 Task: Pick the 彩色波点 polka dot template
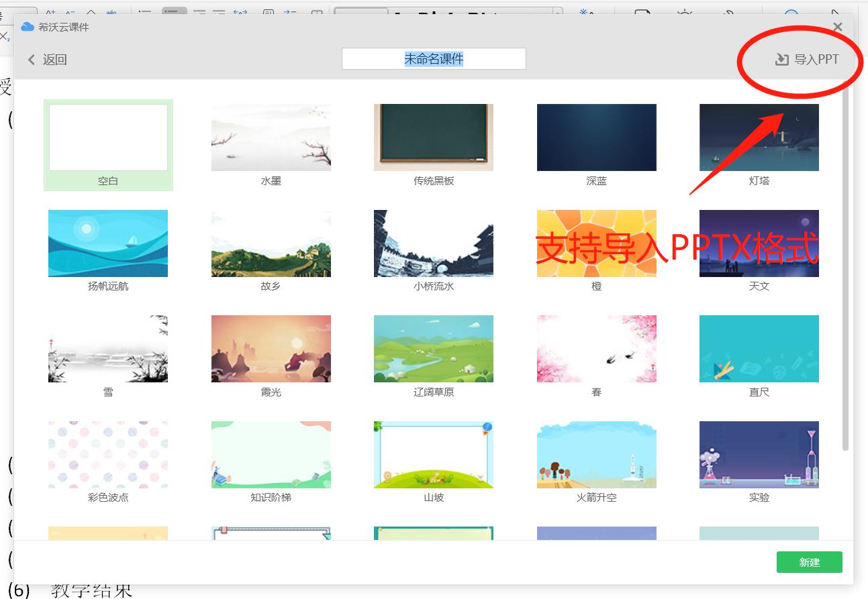108,454
